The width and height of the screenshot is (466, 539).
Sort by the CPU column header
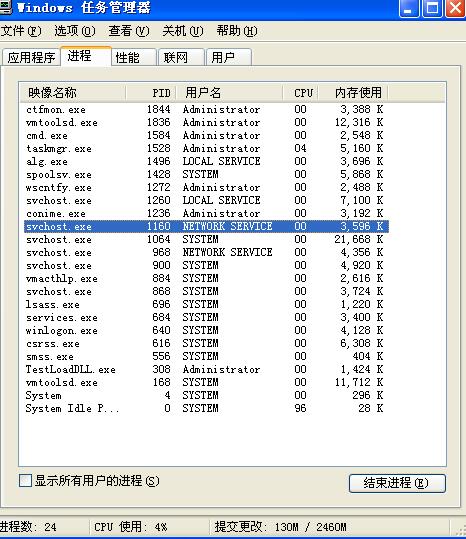pyautogui.click(x=300, y=93)
